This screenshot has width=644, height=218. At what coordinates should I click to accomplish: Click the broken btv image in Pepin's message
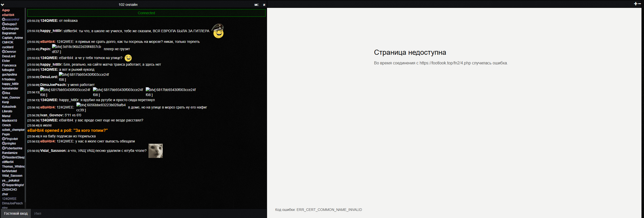[x=77, y=49]
